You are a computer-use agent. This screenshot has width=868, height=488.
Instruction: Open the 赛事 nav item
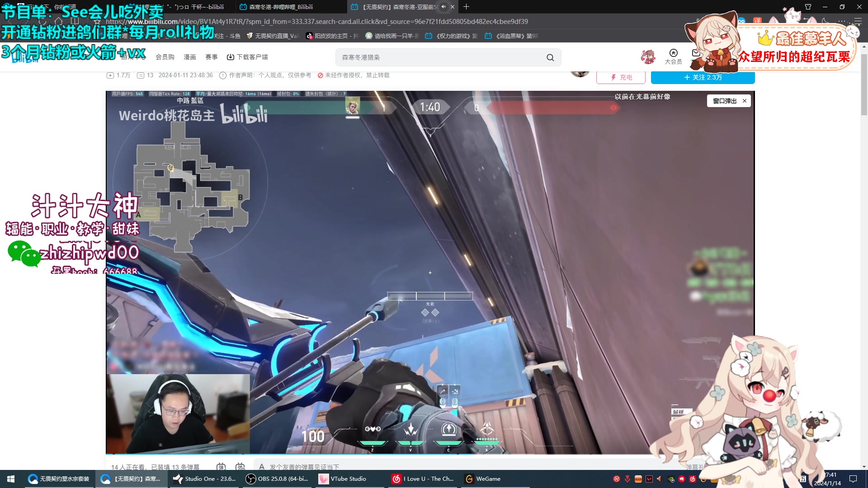click(212, 57)
